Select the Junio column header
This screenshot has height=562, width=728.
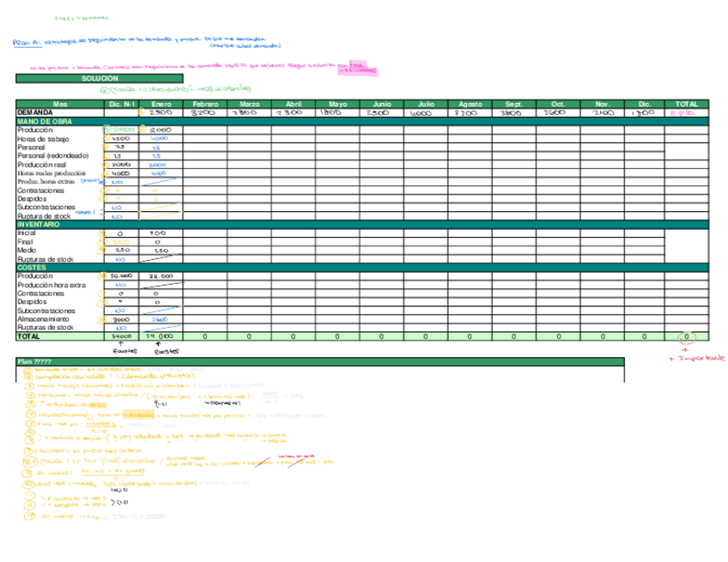pos(382,104)
